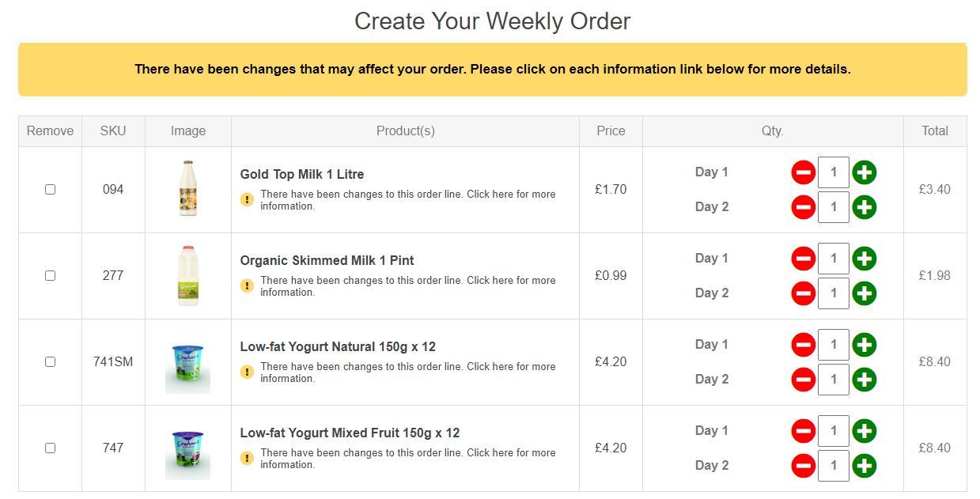Image resolution: width=980 pixels, height=499 pixels.
Task: Increase Day 1 quantity for Low-fat Yogurt Natural
Action: click(865, 345)
